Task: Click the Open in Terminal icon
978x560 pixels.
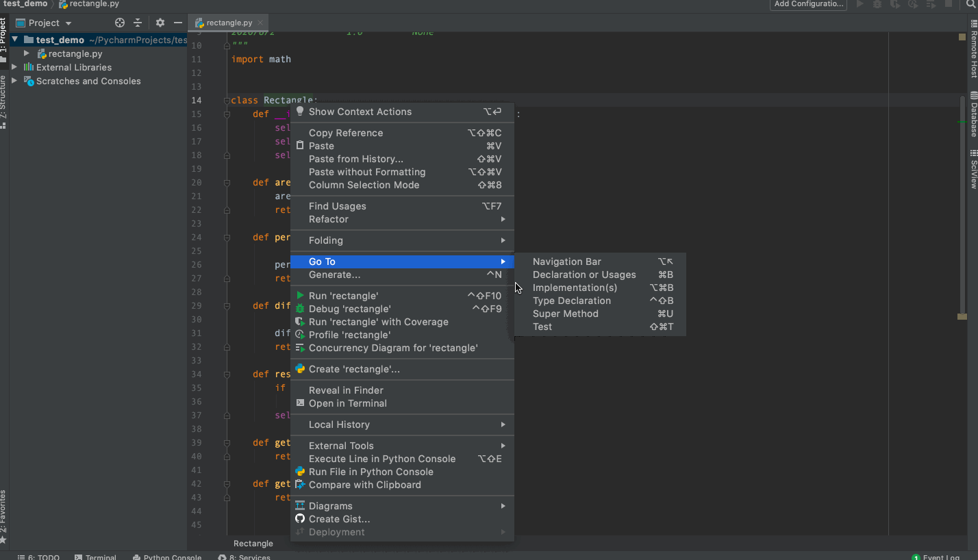Action: point(300,403)
